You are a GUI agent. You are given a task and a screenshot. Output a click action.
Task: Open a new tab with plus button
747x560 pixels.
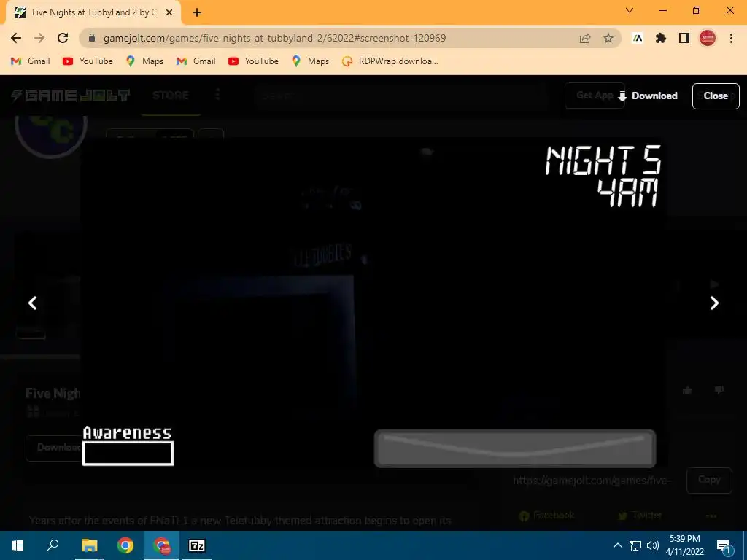[x=197, y=12]
